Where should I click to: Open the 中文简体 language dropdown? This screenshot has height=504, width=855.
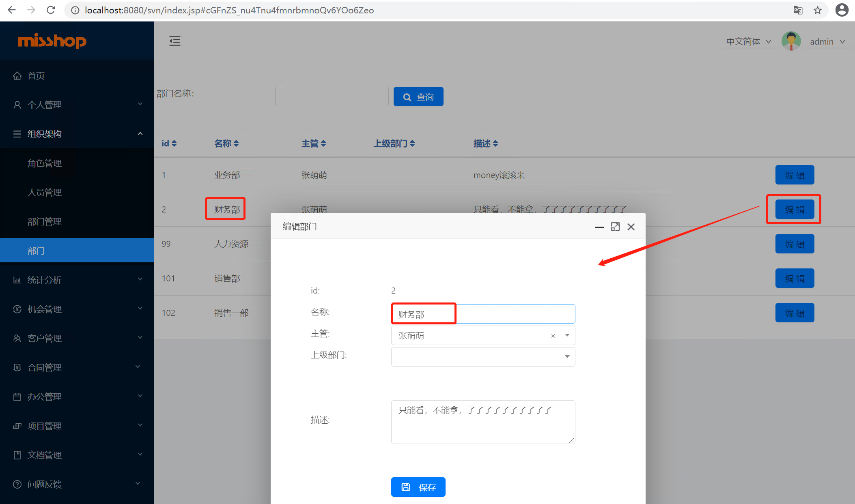pyautogui.click(x=748, y=41)
